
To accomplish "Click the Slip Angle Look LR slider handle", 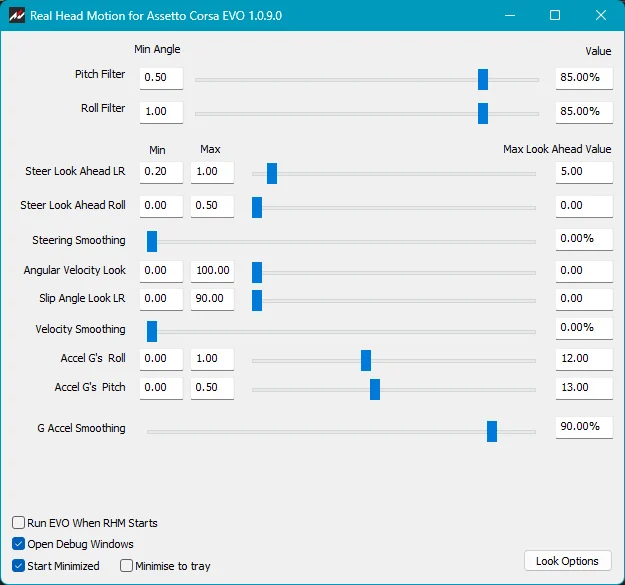I will 257,300.
